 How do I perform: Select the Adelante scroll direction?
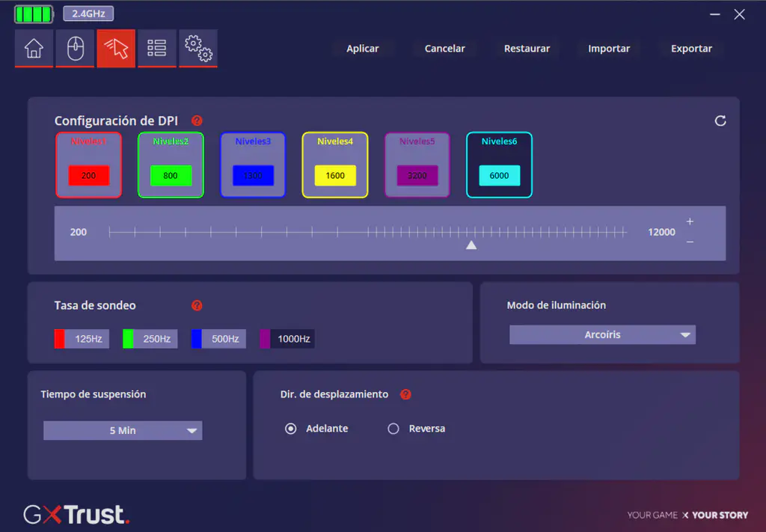tap(291, 429)
